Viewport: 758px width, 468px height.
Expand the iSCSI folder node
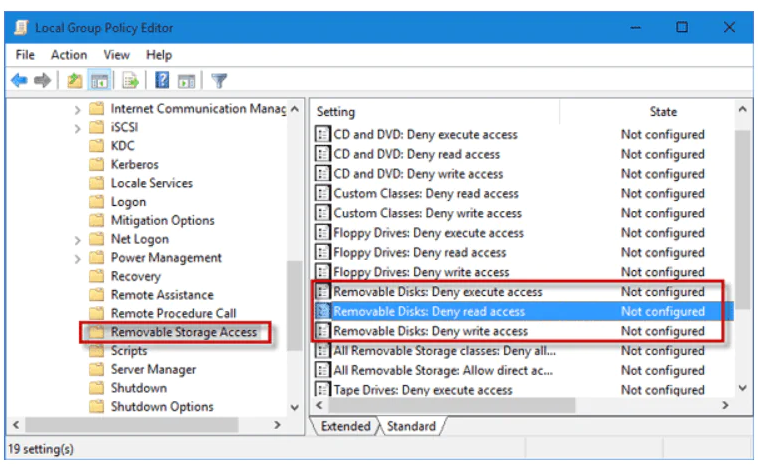pos(77,127)
